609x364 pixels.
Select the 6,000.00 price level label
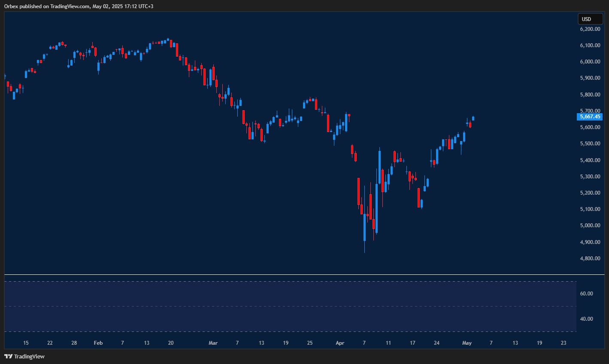[590, 62]
